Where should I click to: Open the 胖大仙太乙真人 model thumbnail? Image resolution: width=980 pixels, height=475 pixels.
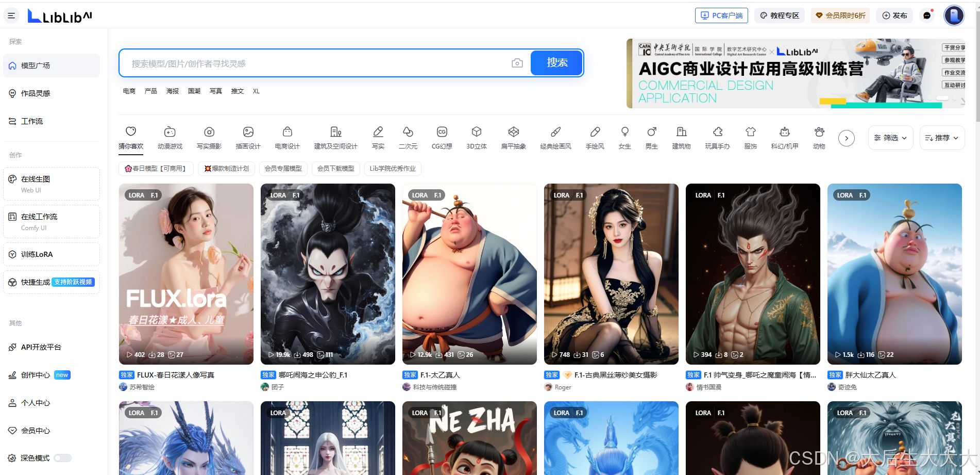(x=894, y=274)
